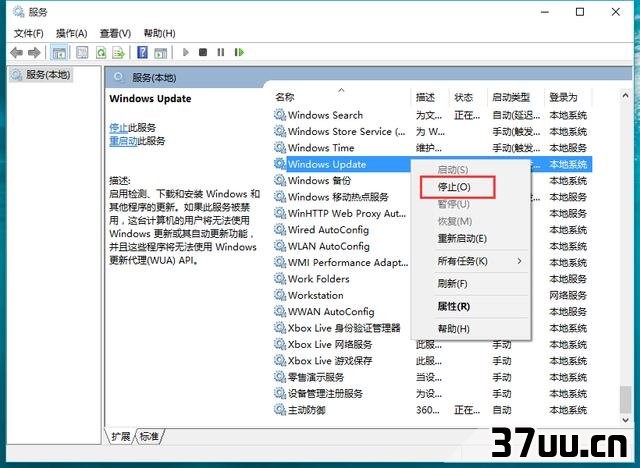Select the 设备管理注册服务 row

tap(433, 393)
